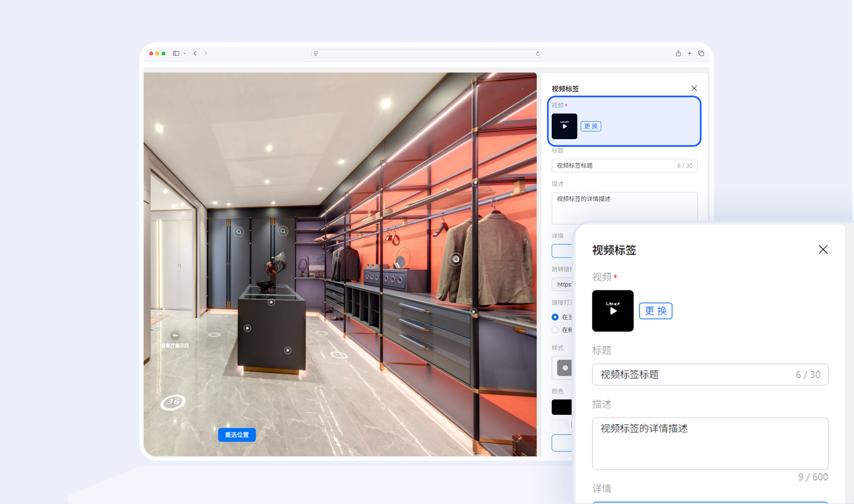Click the browser sidebar toggle icon
The image size is (854, 504).
click(177, 53)
